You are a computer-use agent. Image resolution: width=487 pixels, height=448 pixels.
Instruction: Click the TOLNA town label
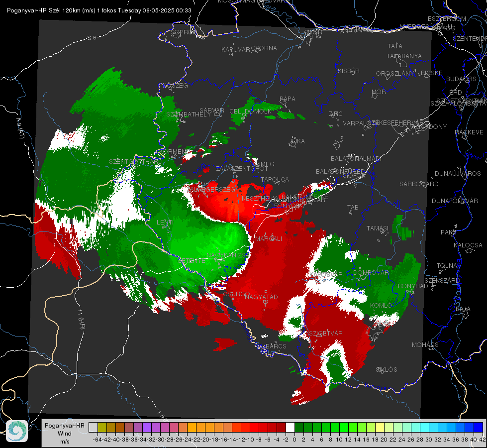(447, 265)
